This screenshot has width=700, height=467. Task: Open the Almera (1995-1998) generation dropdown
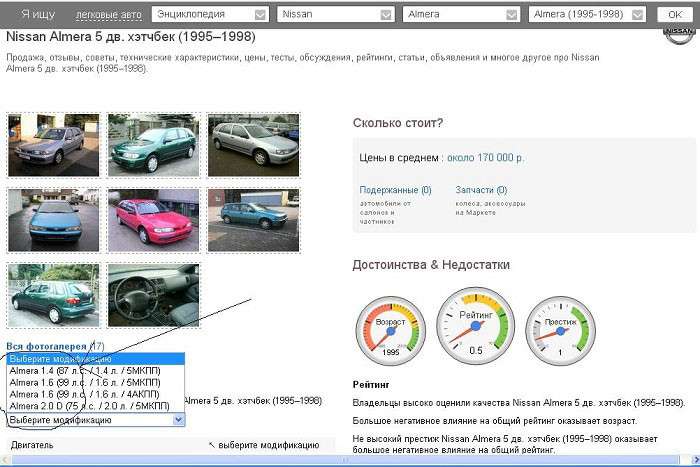587,14
